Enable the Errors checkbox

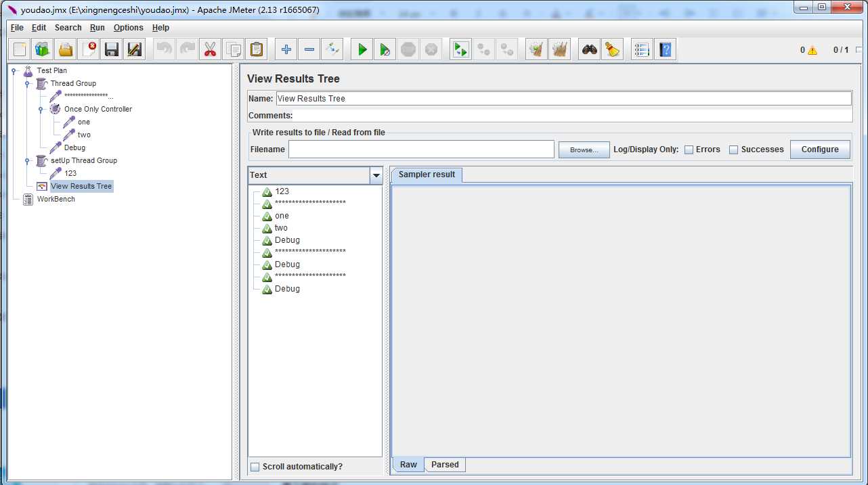point(689,150)
